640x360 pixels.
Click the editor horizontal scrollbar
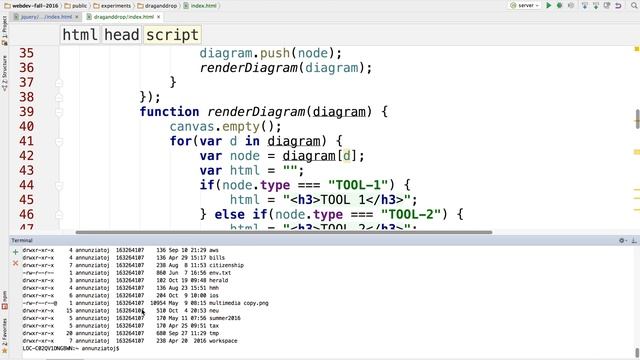tap(284, 232)
